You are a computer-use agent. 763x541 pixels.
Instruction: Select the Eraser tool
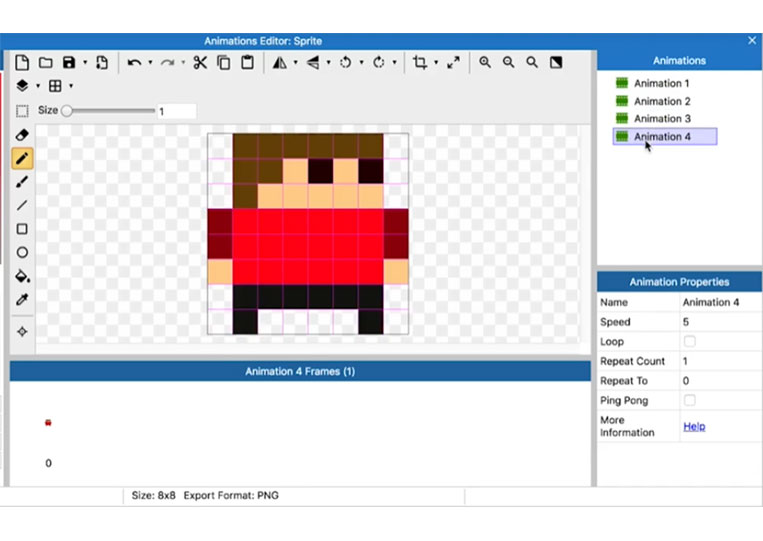[x=22, y=135]
